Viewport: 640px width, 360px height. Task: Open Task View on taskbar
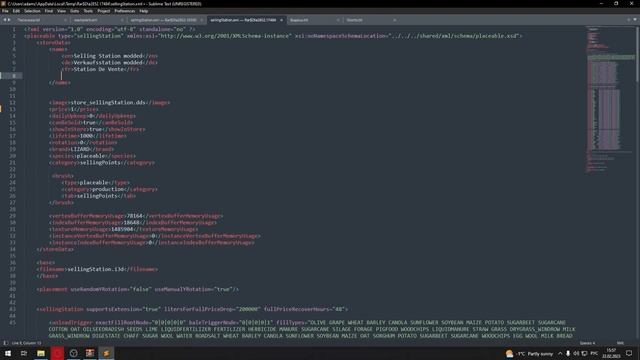click(24, 353)
